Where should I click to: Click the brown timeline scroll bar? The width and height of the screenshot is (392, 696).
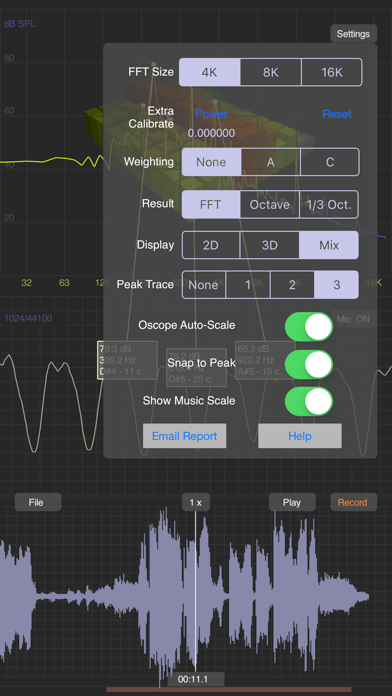229,689
